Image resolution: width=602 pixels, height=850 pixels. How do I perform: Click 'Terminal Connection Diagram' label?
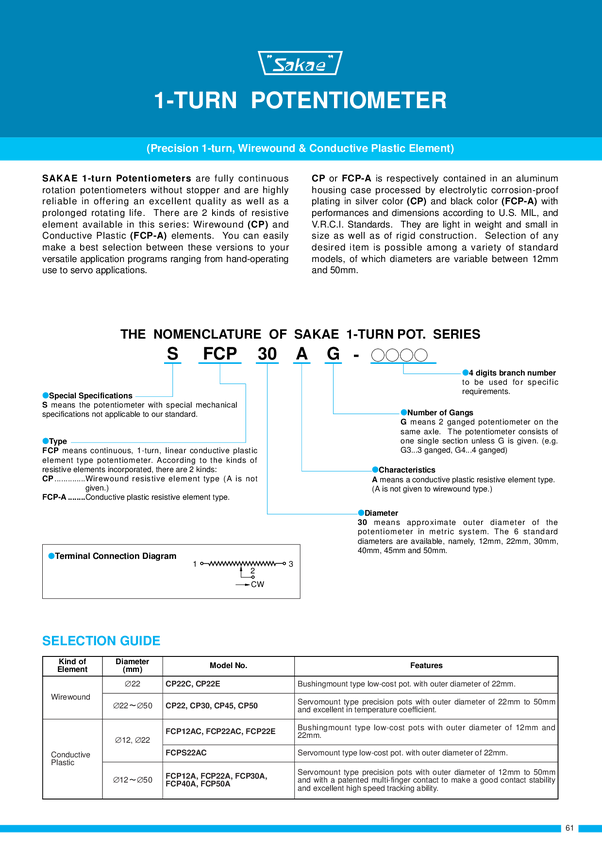click(115, 556)
